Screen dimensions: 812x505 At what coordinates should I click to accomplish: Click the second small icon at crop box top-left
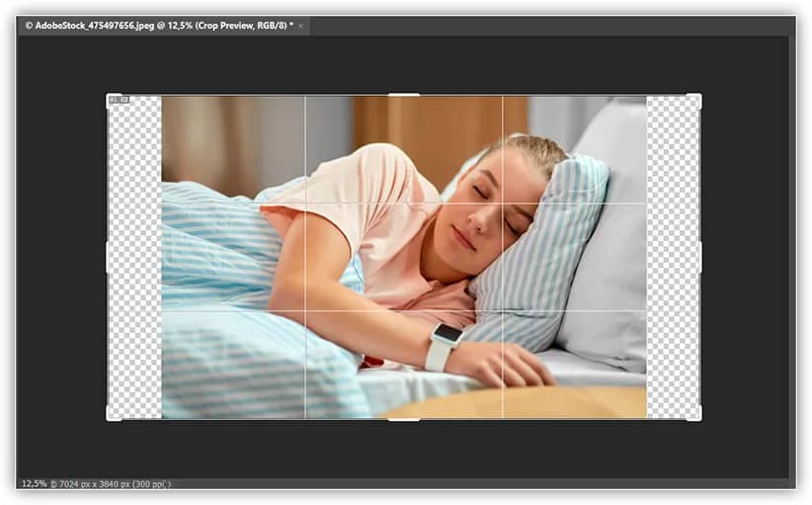click(124, 100)
